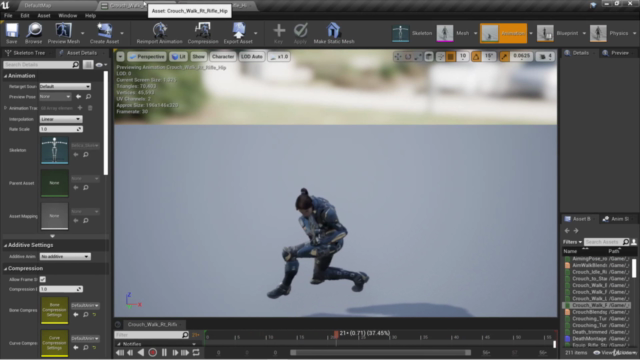Switch to Blueprint editor mode
The width and height of the screenshot is (640, 360).
[558, 33]
